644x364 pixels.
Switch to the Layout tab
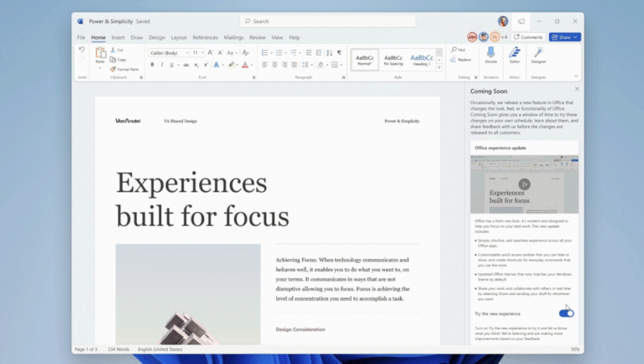click(179, 37)
